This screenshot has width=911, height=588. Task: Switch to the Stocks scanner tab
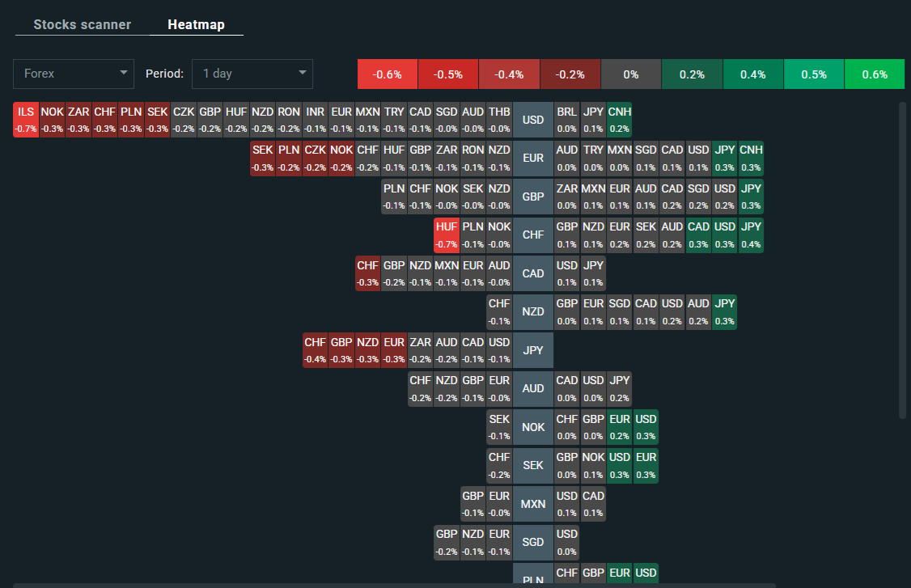click(x=82, y=24)
